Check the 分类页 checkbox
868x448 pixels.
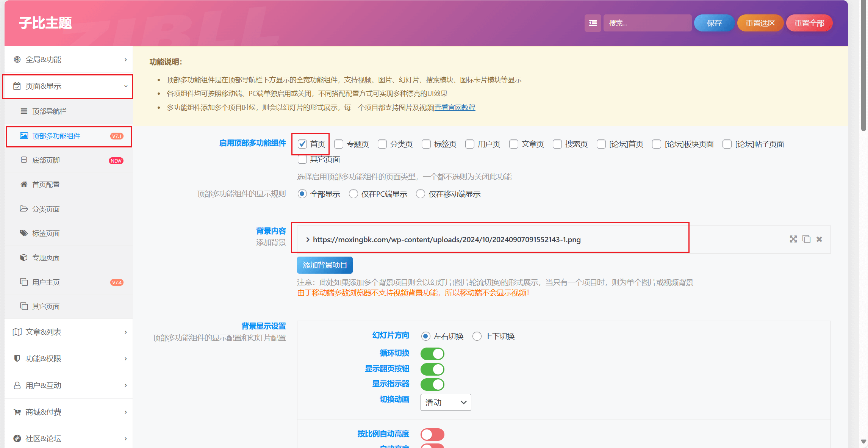click(x=382, y=144)
